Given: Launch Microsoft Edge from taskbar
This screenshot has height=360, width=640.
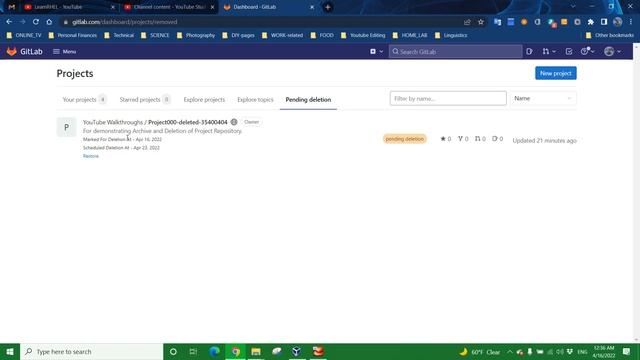Looking at the screenshot, I should [214, 351].
